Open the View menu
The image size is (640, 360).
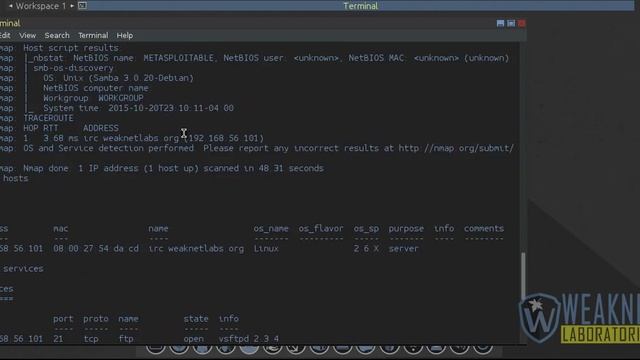coord(27,36)
